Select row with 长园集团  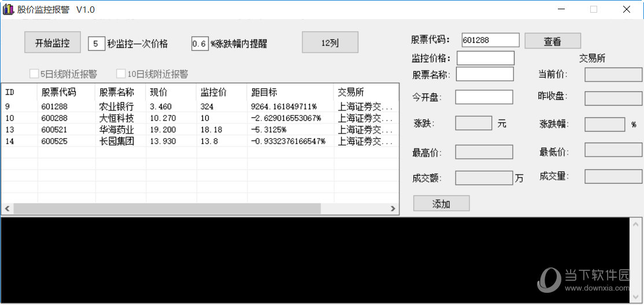200,141
